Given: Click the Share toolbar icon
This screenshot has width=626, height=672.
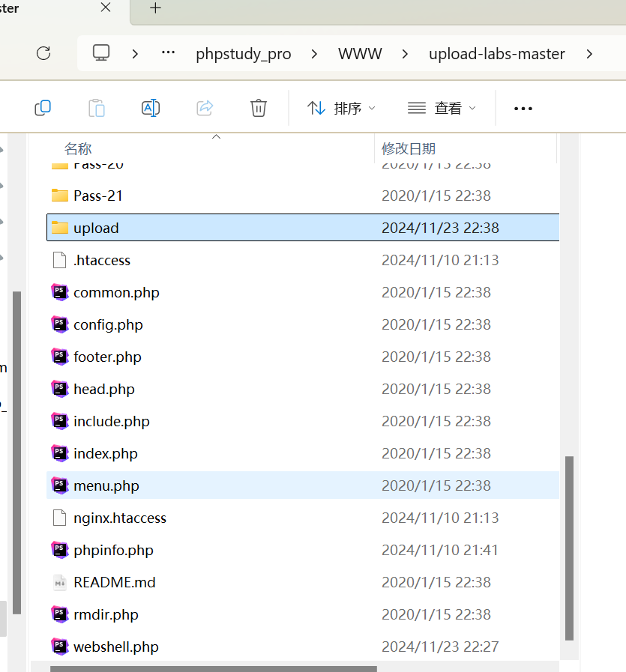Looking at the screenshot, I should 205,108.
